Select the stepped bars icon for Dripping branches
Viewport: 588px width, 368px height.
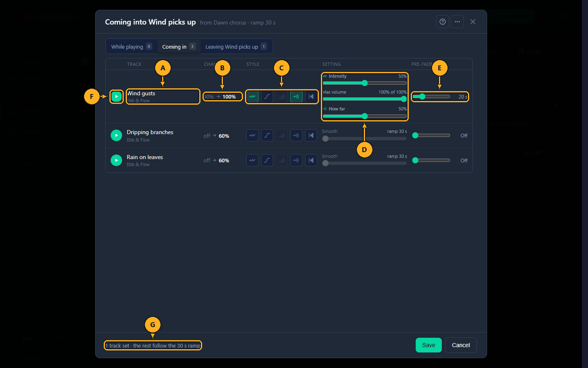pos(282,135)
